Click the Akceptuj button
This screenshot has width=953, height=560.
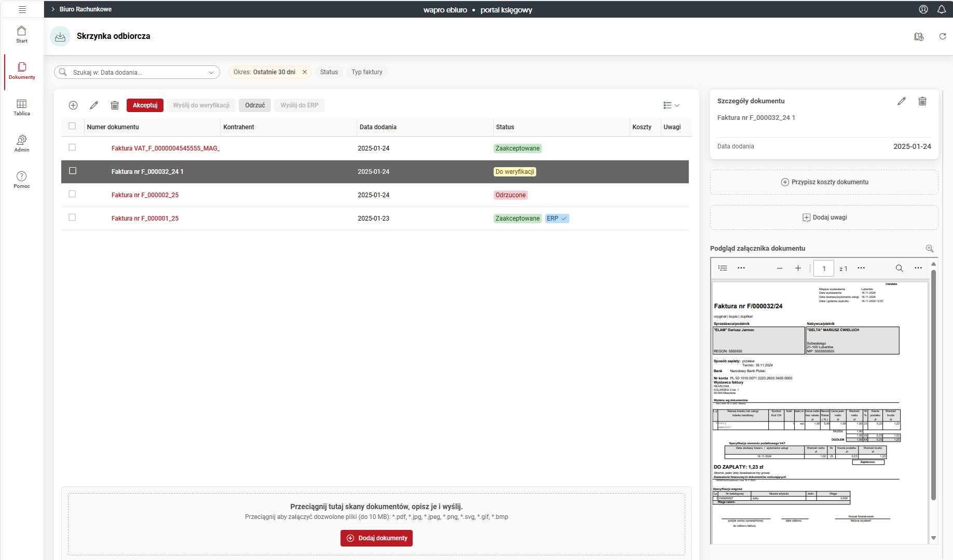(145, 105)
